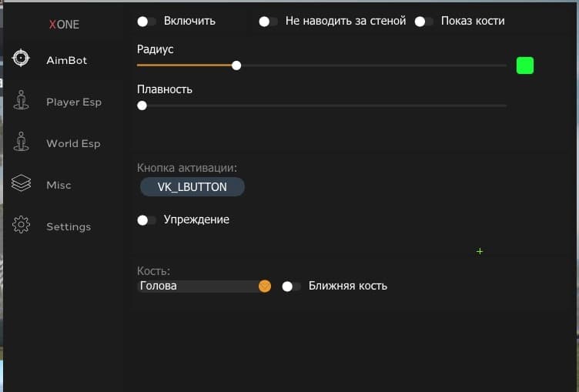Click the Misc stacked layers icon
The height and width of the screenshot is (392, 579).
coord(21,183)
